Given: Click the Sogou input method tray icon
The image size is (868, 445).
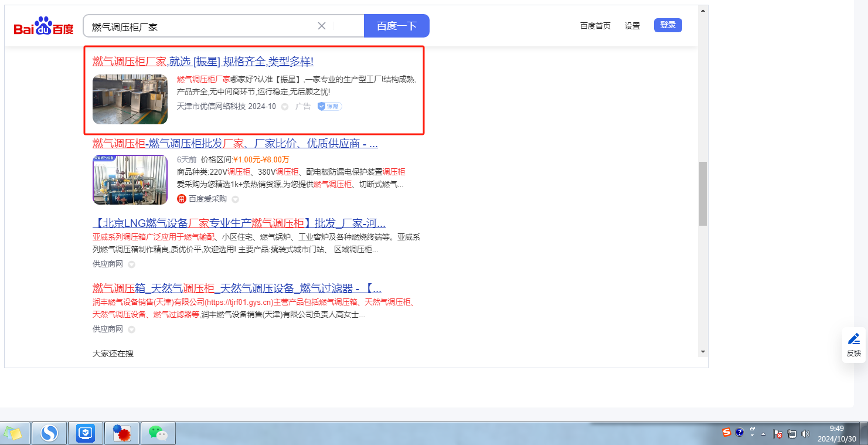Looking at the screenshot, I should (727, 433).
